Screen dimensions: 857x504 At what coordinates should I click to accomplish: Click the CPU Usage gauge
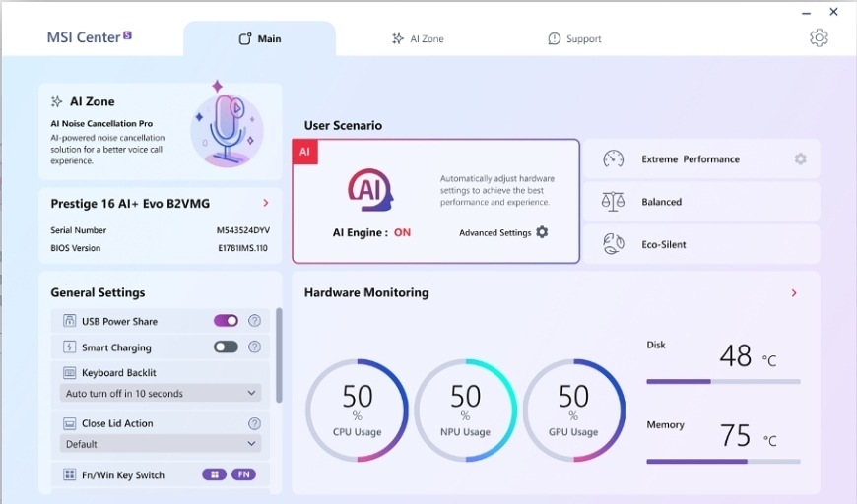[x=357, y=410]
